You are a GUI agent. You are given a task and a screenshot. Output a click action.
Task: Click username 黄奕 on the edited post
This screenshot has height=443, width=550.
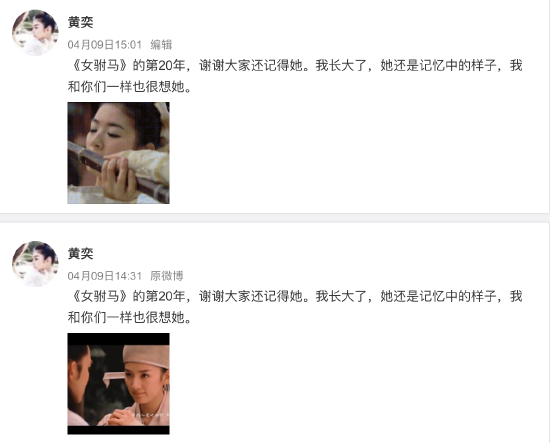point(81,22)
